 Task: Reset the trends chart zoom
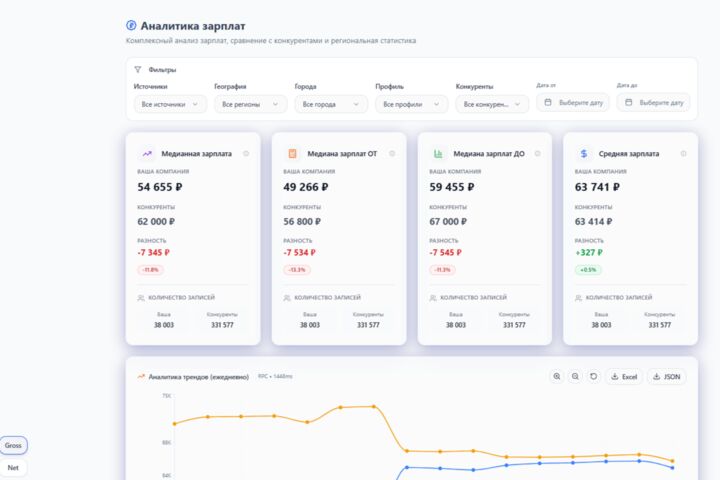click(x=594, y=377)
